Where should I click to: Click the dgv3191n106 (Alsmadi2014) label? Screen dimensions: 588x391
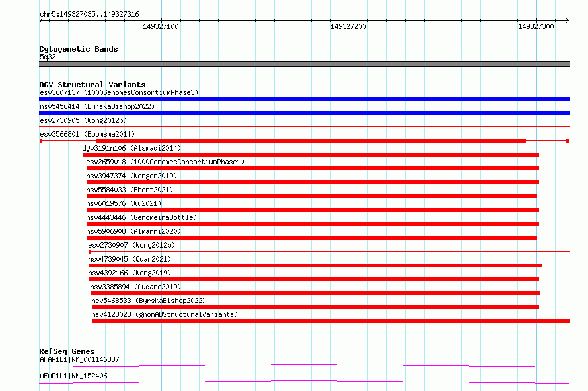pyautogui.click(x=131, y=148)
